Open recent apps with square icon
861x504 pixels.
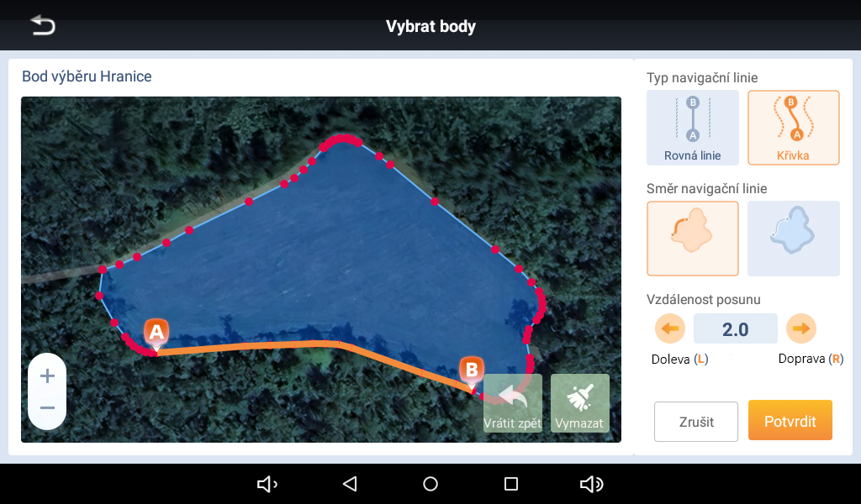tap(511, 484)
